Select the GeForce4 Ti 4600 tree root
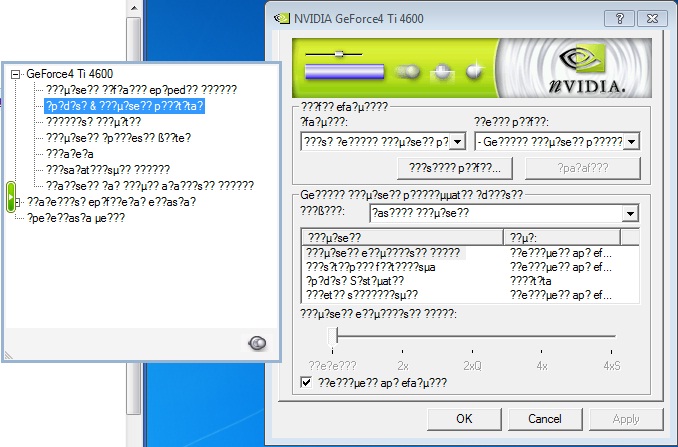Screen dimensions: 678x447 (70, 74)
